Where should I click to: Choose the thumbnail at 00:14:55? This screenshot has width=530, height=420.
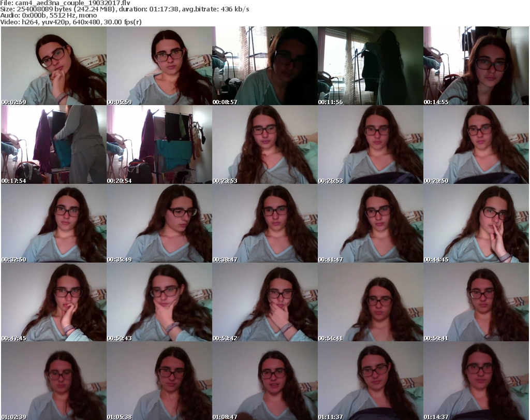pos(476,66)
